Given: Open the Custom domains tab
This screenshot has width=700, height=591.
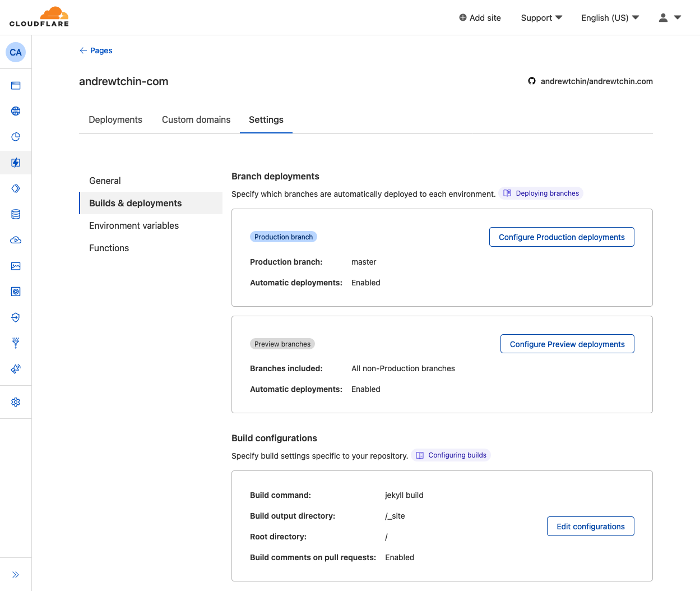Looking at the screenshot, I should point(196,119).
